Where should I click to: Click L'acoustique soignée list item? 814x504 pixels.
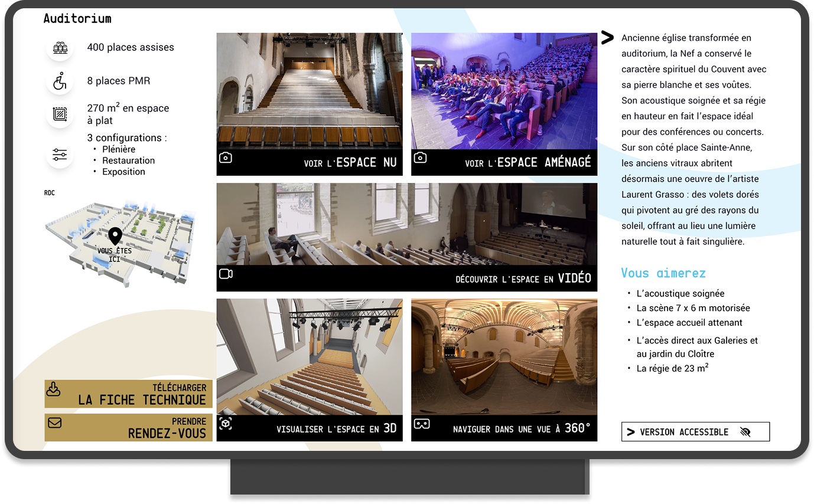click(680, 293)
